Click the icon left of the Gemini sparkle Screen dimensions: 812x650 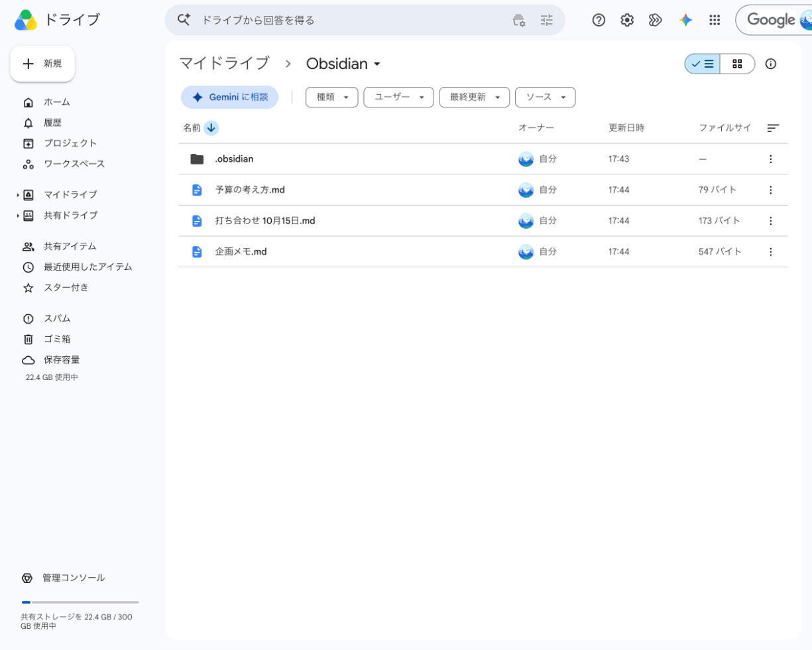pos(656,20)
